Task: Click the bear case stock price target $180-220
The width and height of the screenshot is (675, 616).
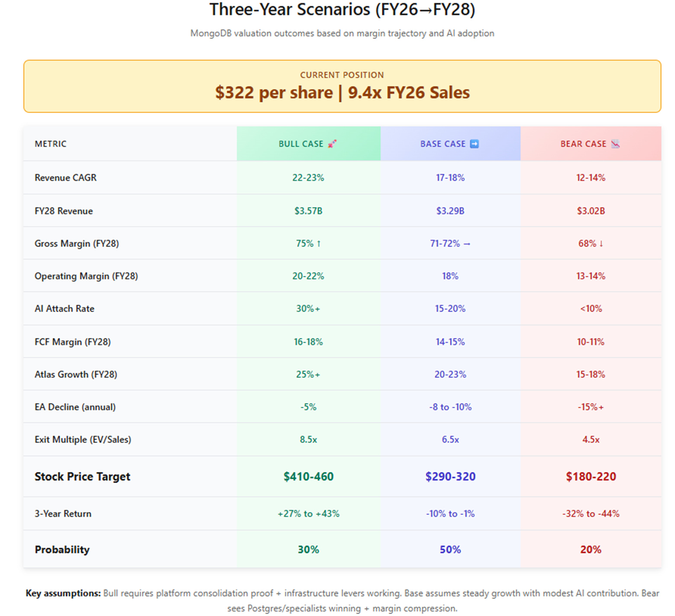Action: (x=591, y=477)
